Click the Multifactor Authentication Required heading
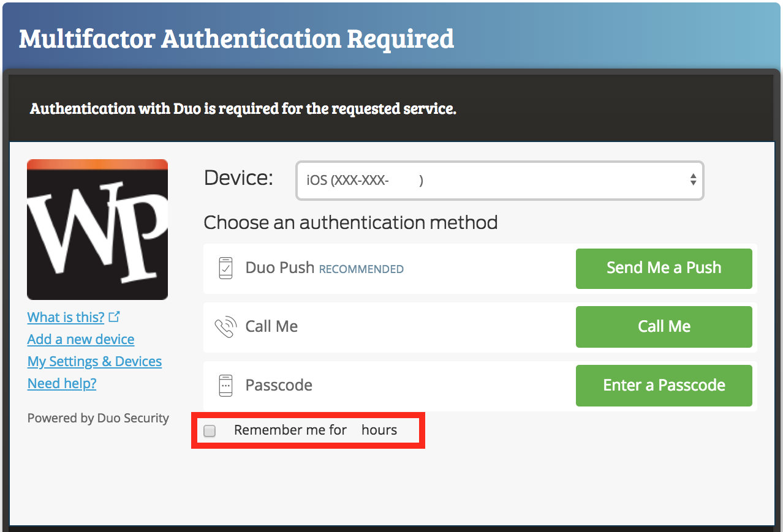 click(236, 39)
